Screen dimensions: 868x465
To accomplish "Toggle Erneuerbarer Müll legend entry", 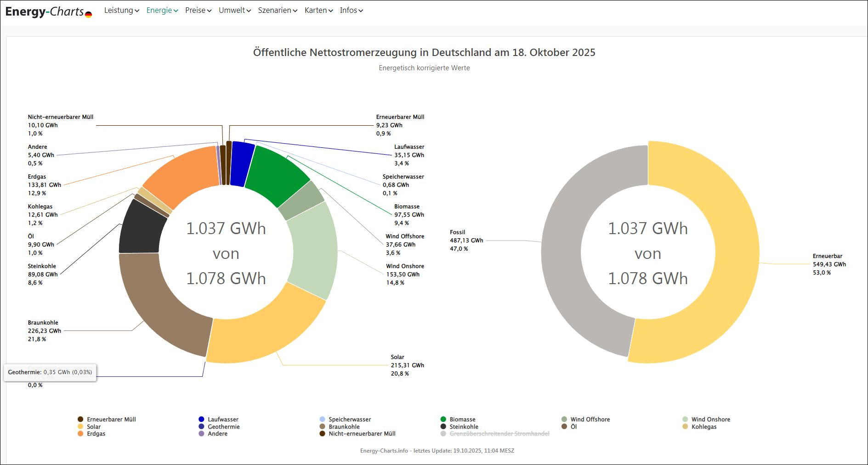I will tap(111, 419).
